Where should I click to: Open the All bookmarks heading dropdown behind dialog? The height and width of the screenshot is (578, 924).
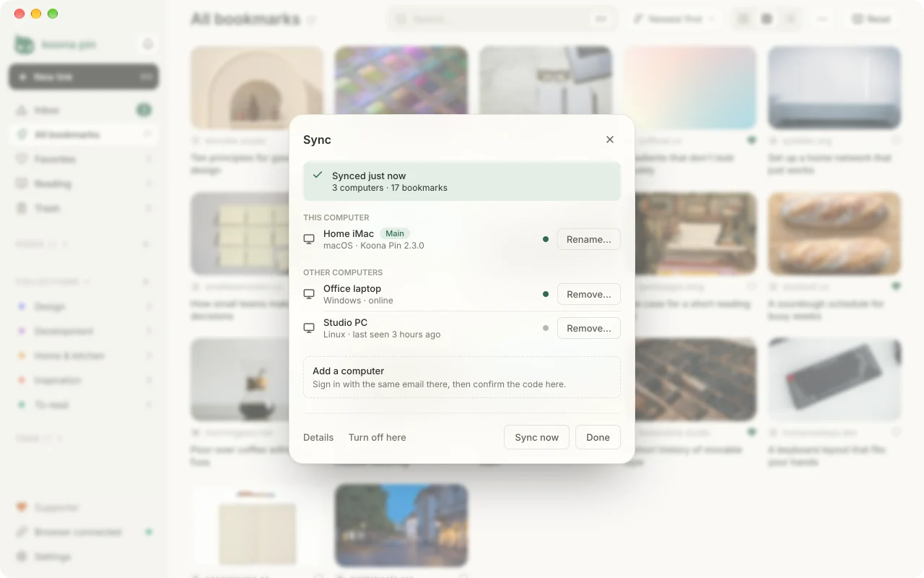311,20
